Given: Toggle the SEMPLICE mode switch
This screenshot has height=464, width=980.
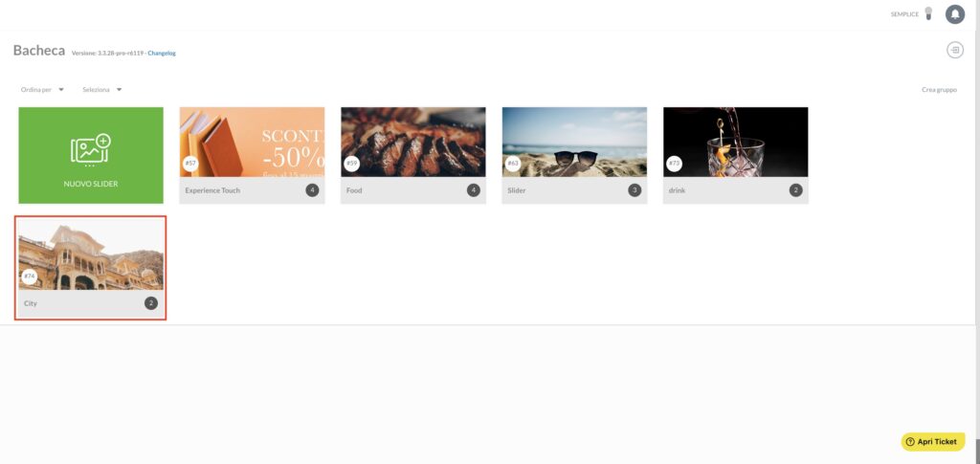Looking at the screenshot, I should [928, 13].
